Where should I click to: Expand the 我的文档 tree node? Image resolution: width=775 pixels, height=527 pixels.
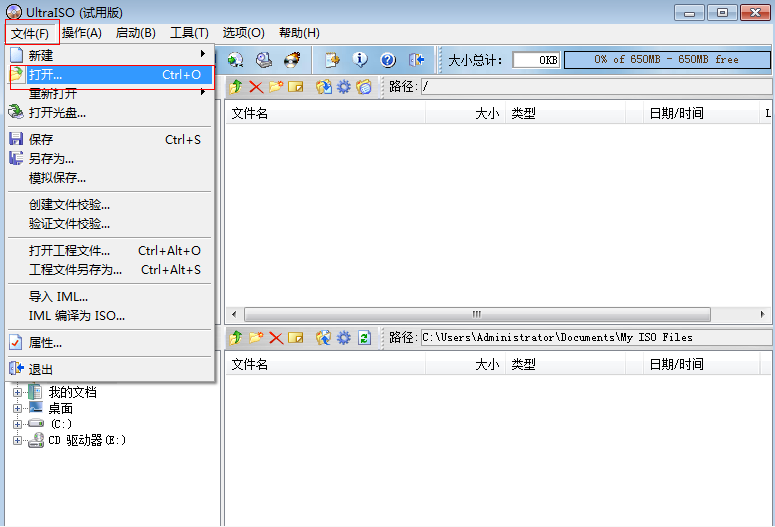pyautogui.click(x=17, y=392)
